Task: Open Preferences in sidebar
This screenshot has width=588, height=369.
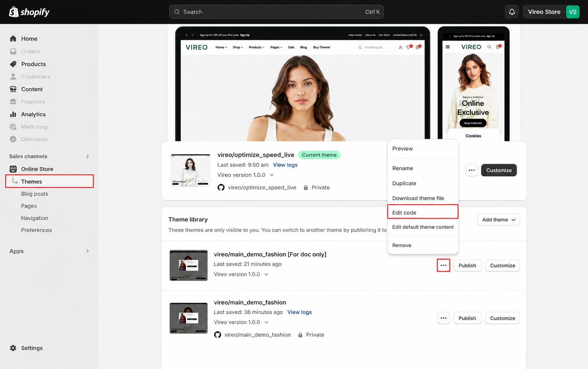Action: (x=36, y=230)
